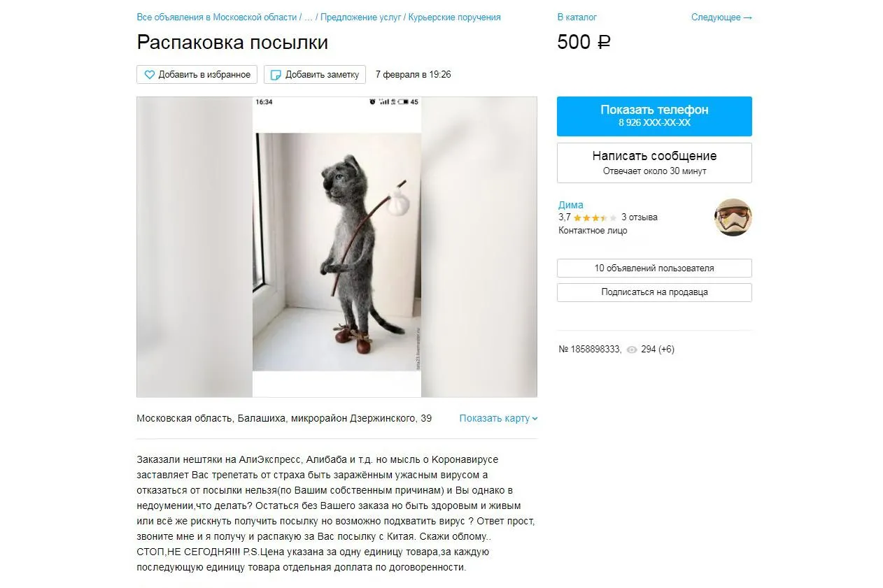Click the note icon on Добавить заметку
The height and width of the screenshot is (588, 883).
[x=276, y=75]
